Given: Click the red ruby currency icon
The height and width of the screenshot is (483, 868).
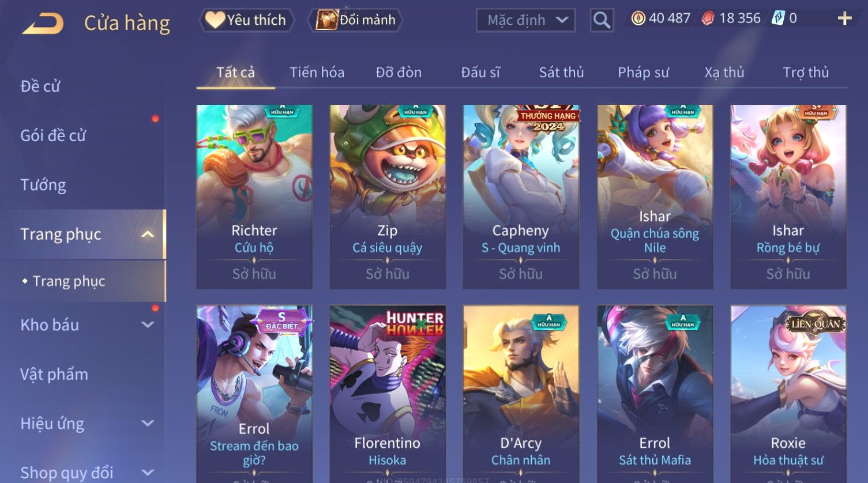Looking at the screenshot, I should pos(708,18).
